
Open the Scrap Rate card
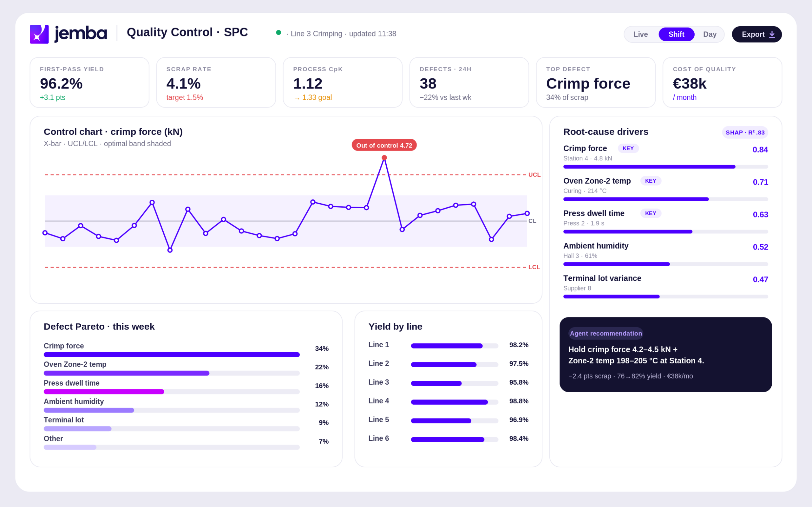click(x=216, y=82)
